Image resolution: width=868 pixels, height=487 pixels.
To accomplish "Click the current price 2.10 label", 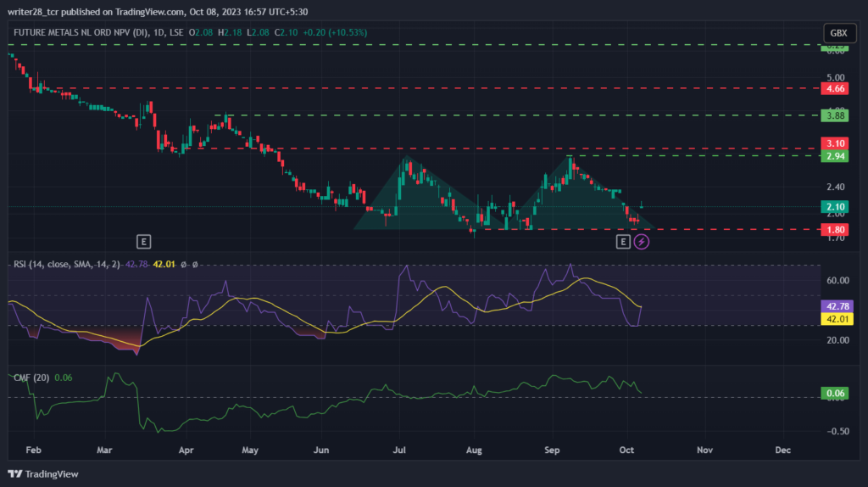I will [x=835, y=207].
